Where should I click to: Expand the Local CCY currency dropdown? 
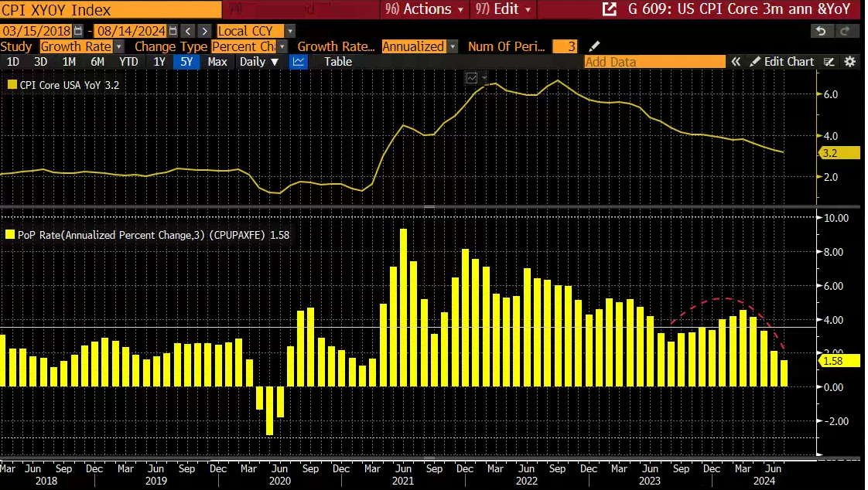[x=290, y=31]
